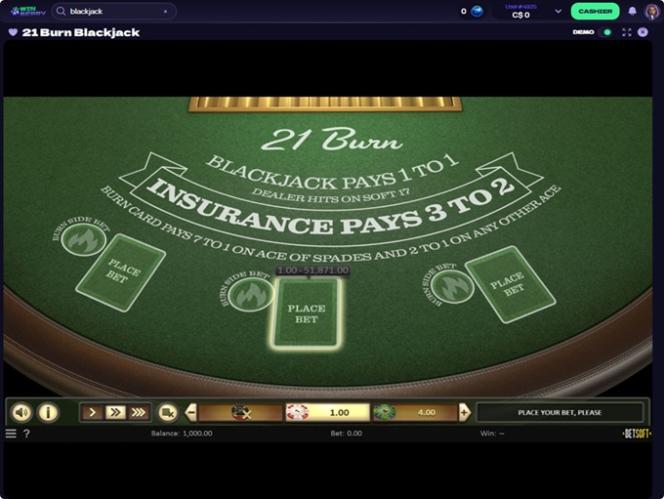Viewport: 664px width, 499px height.
Task: Select the 1.00 chip value
Action: [327, 412]
